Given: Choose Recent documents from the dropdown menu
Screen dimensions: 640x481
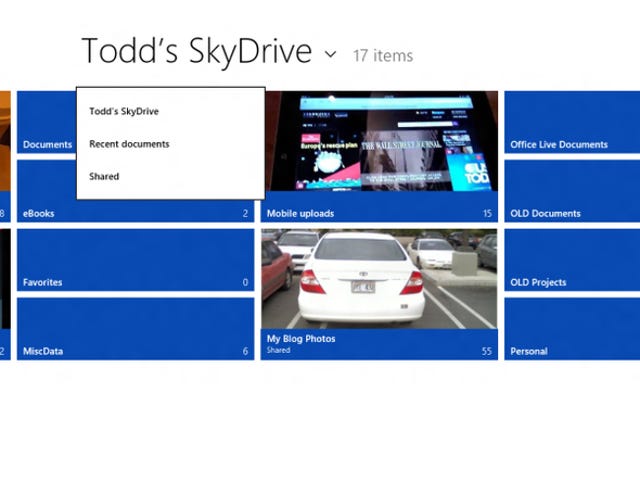Looking at the screenshot, I should (x=129, y=144).
